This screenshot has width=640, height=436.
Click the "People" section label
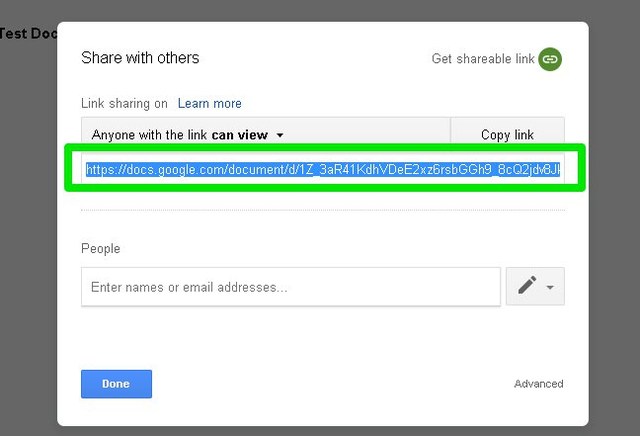coord(100,248)
